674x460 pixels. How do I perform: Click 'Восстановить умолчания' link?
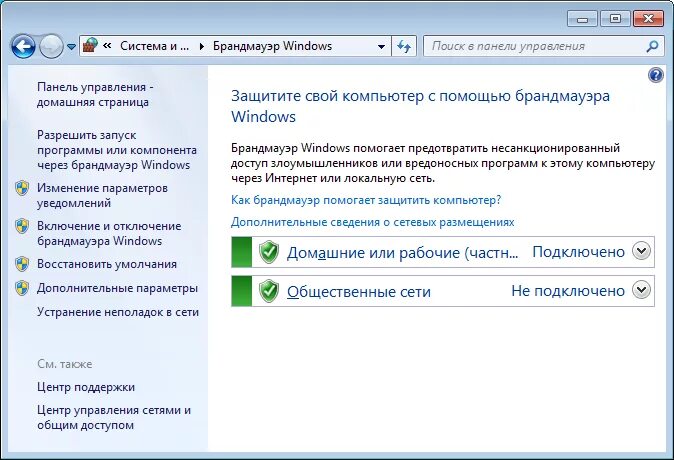coord(107,264)
